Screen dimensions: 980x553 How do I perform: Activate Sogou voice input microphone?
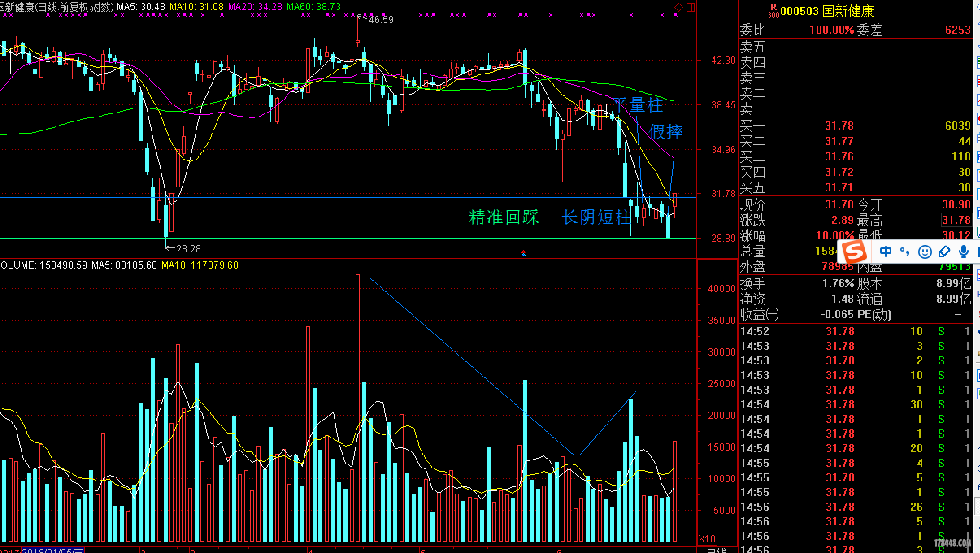963,252
